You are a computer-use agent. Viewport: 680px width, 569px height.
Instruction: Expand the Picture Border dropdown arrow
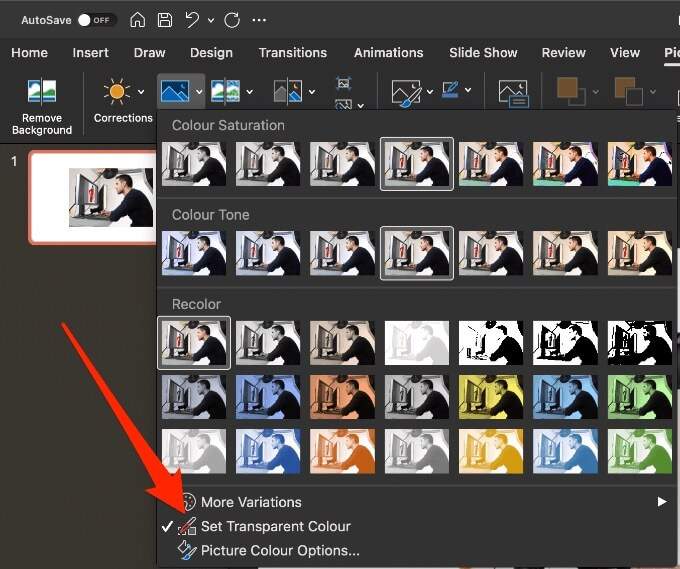pyautogui.click(x=468, y=90)
